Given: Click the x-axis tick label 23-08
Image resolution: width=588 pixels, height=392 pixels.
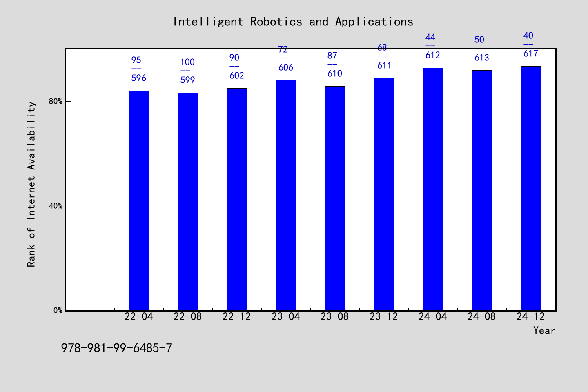Looking at the screenshot, I should pos(335,317).
